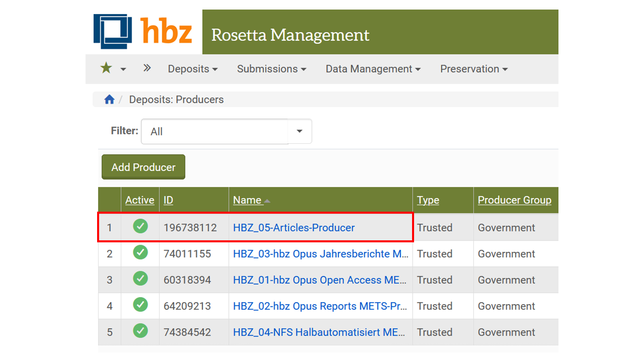This screenshot has height=362, width=644.
Task: Click the star favorites icon
Action: pos(106,68)
